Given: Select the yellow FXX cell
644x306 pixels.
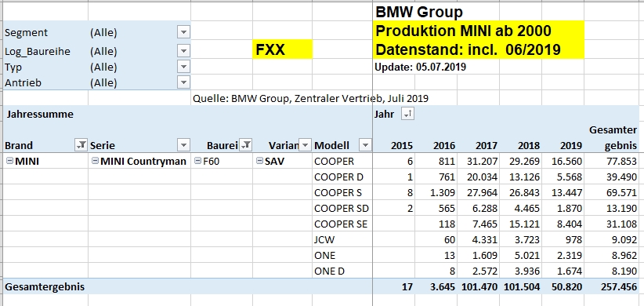Looking at the screenshot, I should pyautogui.click(x=283, y=49).
